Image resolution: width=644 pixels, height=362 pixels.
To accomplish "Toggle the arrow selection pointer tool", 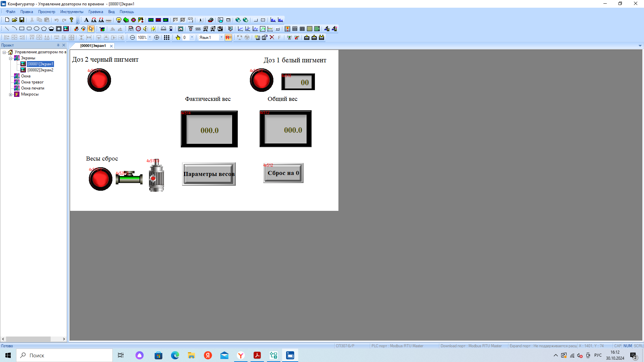I will point(91,29).
